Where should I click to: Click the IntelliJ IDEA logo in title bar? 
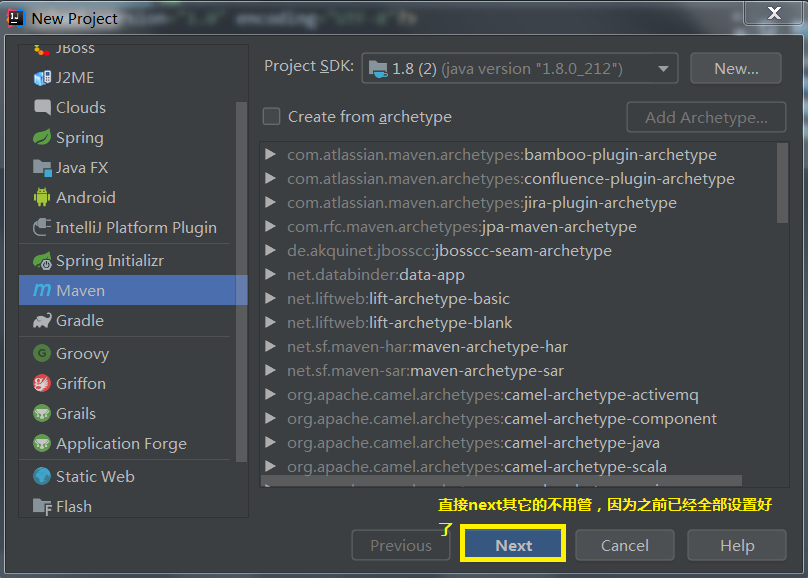[15, 18]
